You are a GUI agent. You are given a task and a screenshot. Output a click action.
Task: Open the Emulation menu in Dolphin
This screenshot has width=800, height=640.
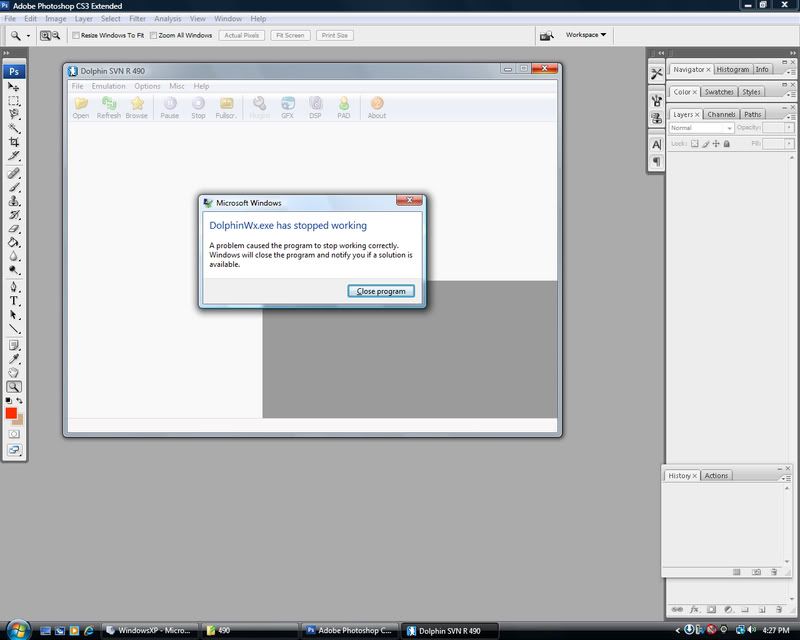coord(108,86)
